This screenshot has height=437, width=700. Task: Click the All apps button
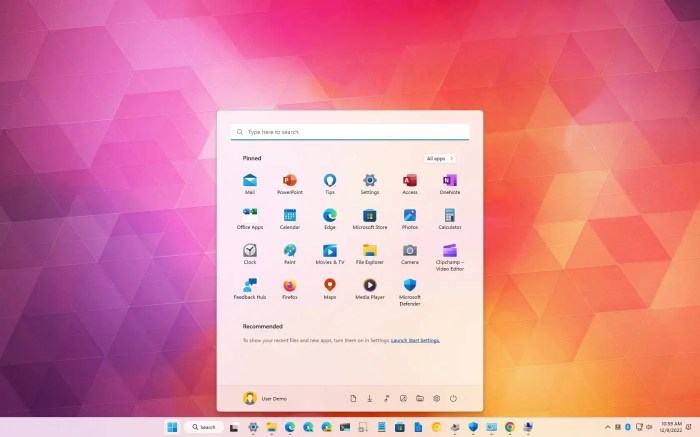coord(440,158)
